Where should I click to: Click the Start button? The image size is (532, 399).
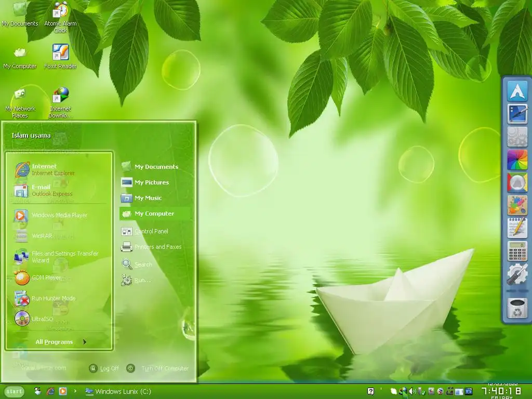click(x=14, y=391)
